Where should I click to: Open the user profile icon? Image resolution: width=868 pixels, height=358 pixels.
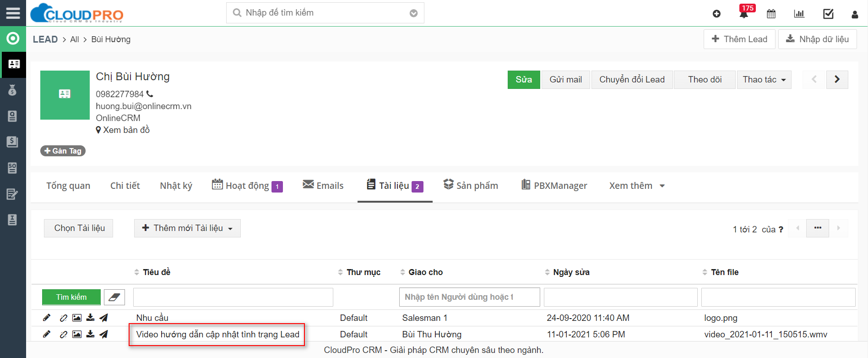(x=855, y=14)
